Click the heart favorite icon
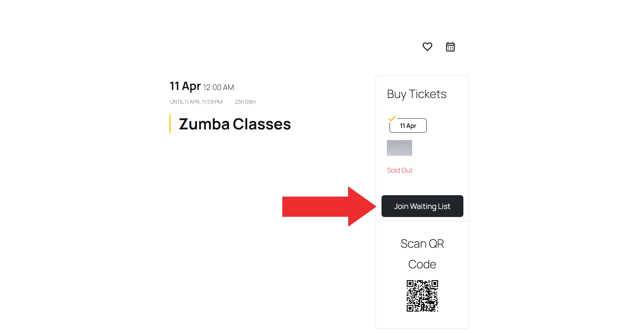 coord(427,47)
